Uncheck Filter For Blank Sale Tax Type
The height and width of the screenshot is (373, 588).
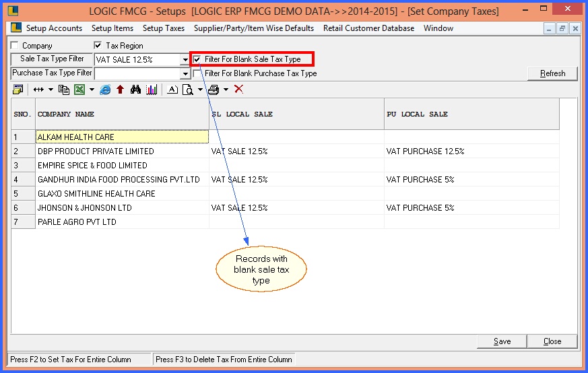(x=197, y=59)
